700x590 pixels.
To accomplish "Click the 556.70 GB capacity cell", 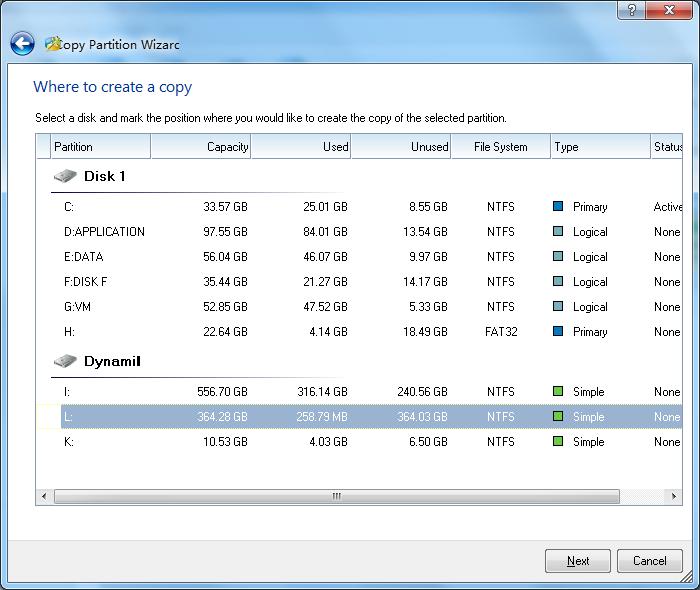I will pos(222,391).
